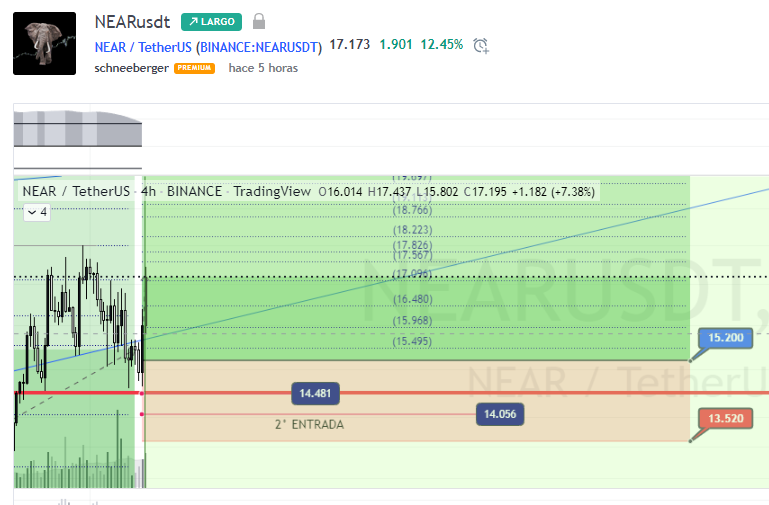Click the chart legend 'NEAR / TetherUS' title
Image resolution: width=769 pixels, height=505 pixels.
[76, 191]
